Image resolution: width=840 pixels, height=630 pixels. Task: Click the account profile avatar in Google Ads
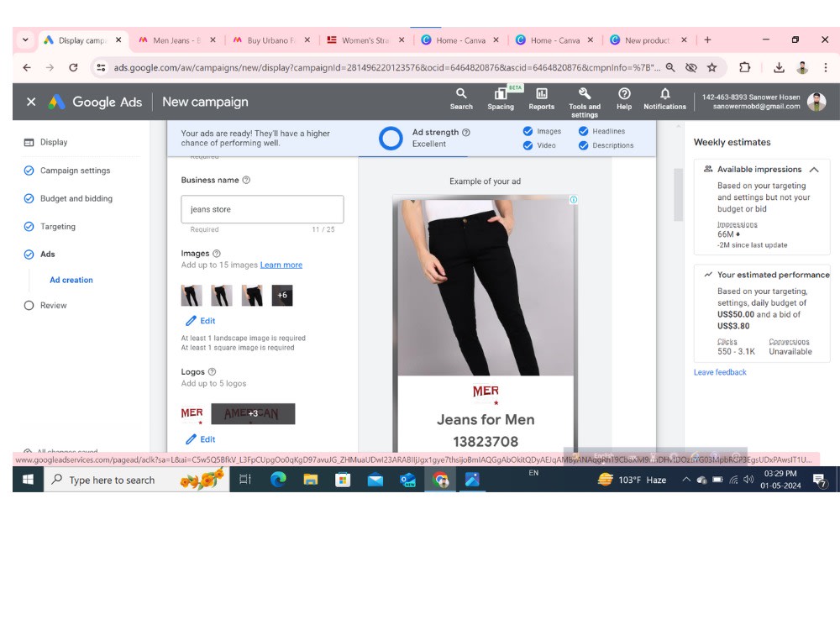pyautogui.click(x=816, y=102)
